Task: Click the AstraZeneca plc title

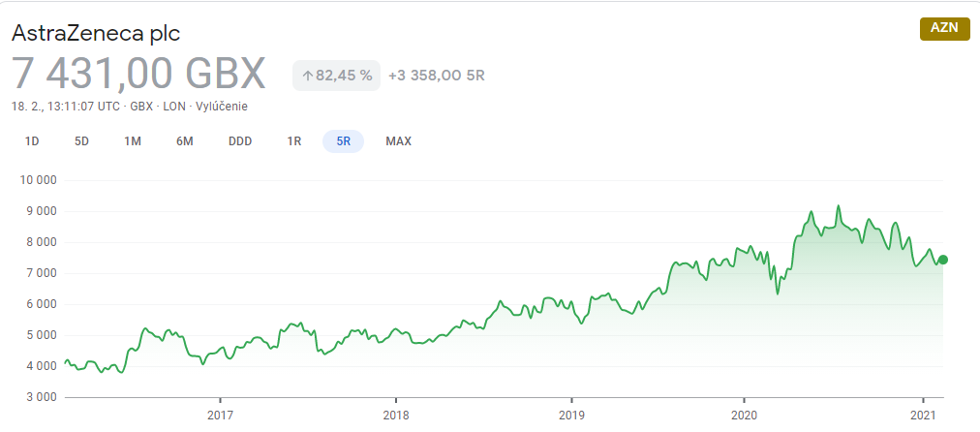Action: coord(96,33)
